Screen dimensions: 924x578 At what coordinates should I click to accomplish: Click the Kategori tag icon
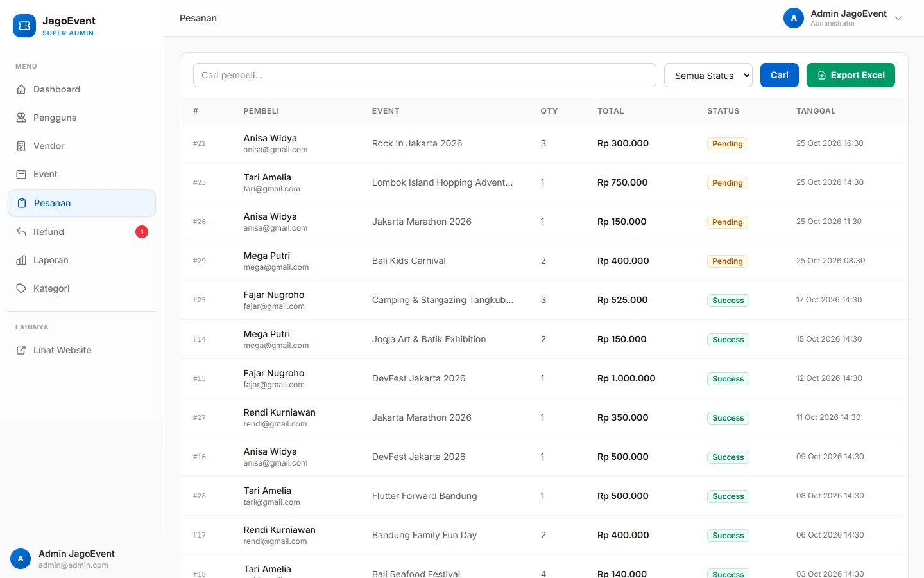coord(21,288)
